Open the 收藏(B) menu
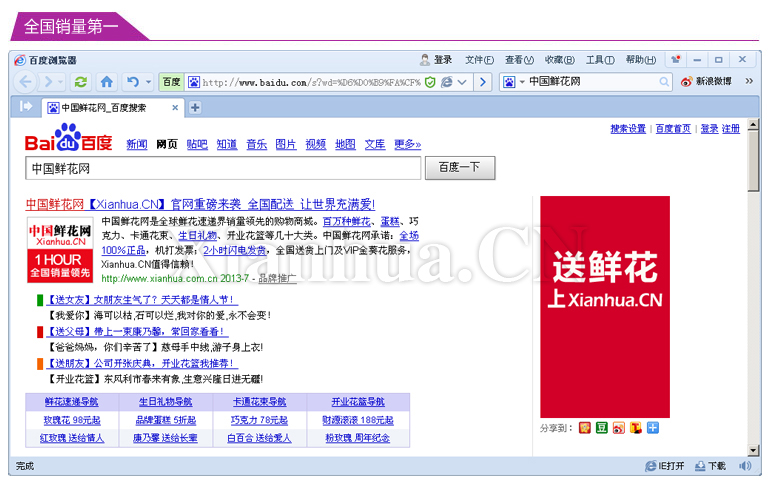This screenshot has width=770, height=480. click(559, 60)
